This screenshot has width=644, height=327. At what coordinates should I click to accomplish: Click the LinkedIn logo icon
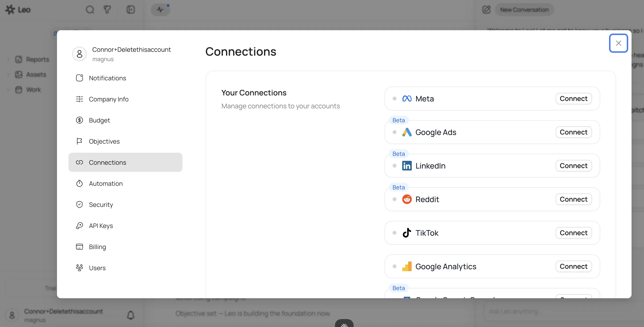click(407, 166)
